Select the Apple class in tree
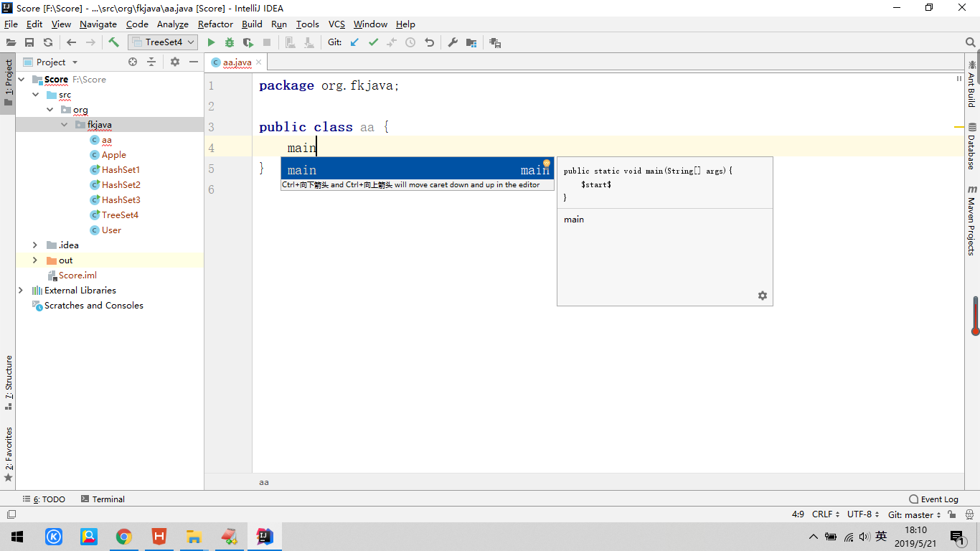980x551 pixels. click(113, 155)
